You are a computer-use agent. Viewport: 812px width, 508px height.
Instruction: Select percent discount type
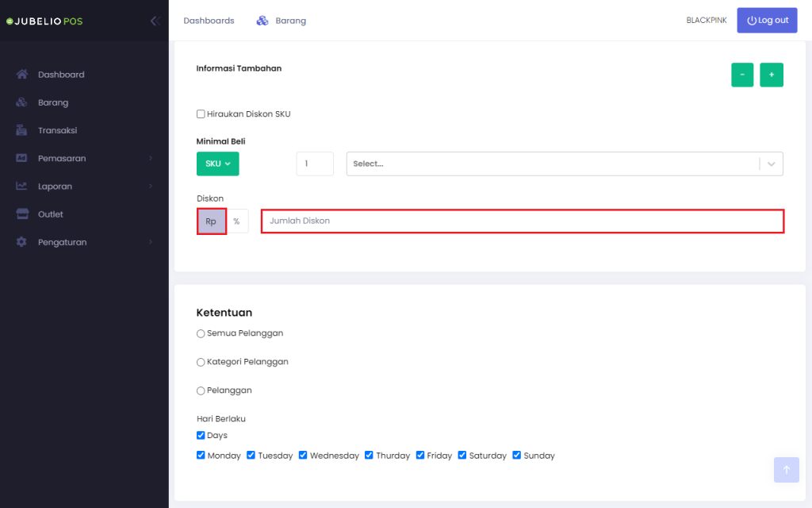point(237,221)
